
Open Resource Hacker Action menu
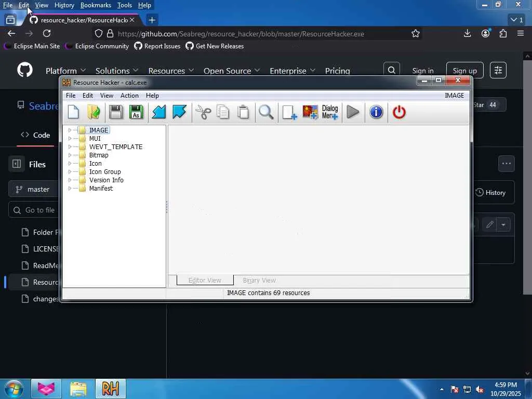tap(129, 96)
